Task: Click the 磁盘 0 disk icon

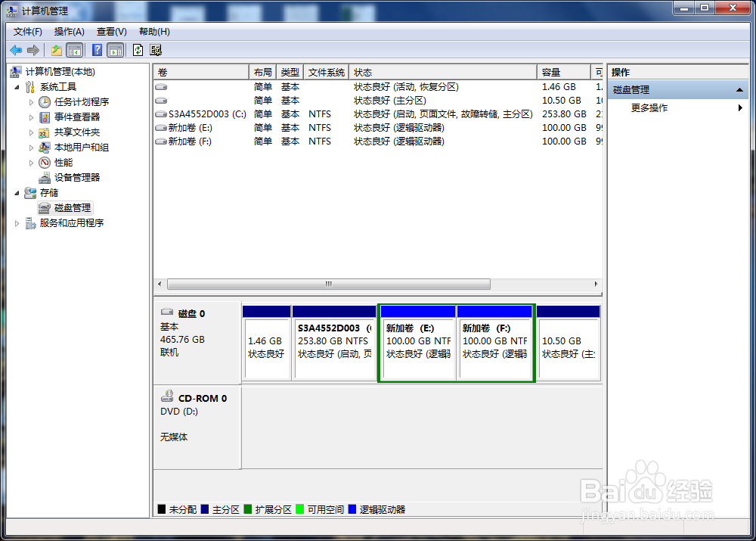Action: coord(167,312)
